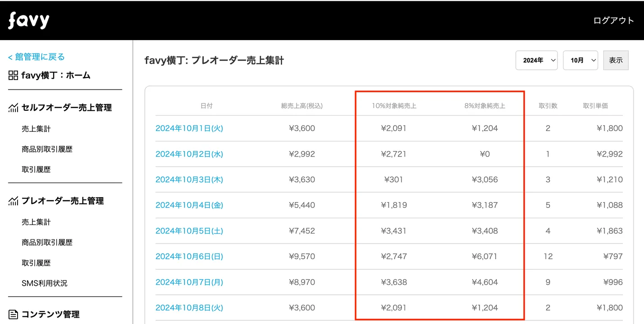The image size is (644, 324).
Task: Click the ¥3,638 cell
Action: [394, 282]
